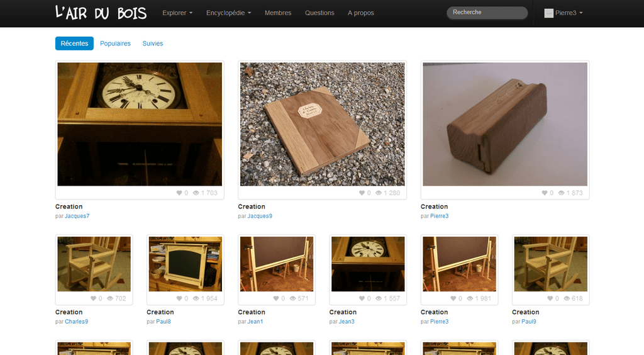Switch to the Populaires tab
The image size is (644, 355).
[x=116, y=43]
